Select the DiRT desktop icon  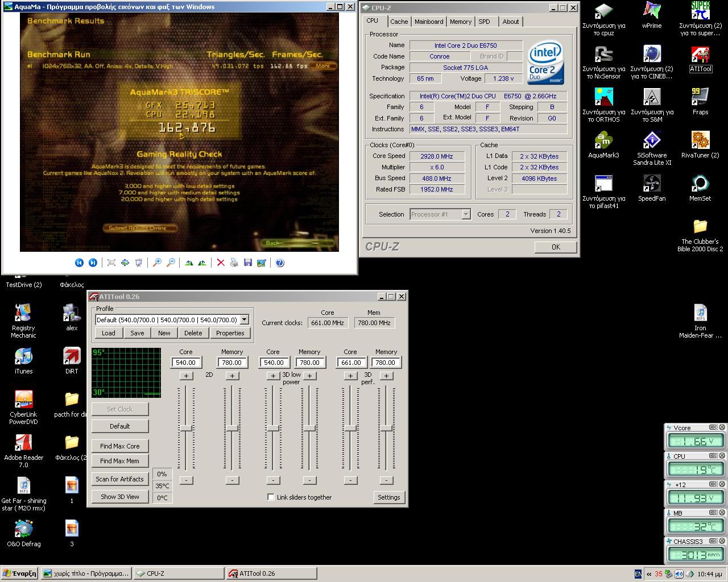pos(72,361)
